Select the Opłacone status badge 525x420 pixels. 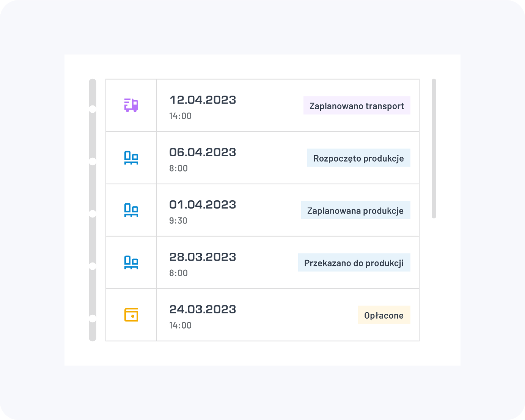384,315
